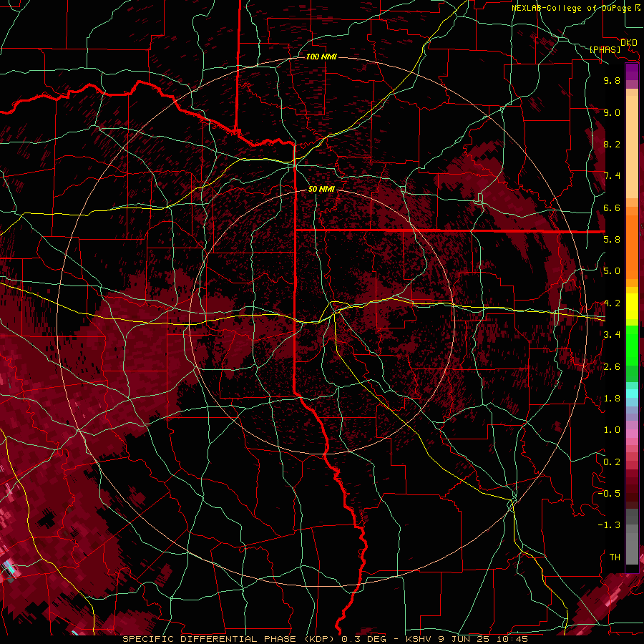Click the -1.3 scale value

coord(609,525)
